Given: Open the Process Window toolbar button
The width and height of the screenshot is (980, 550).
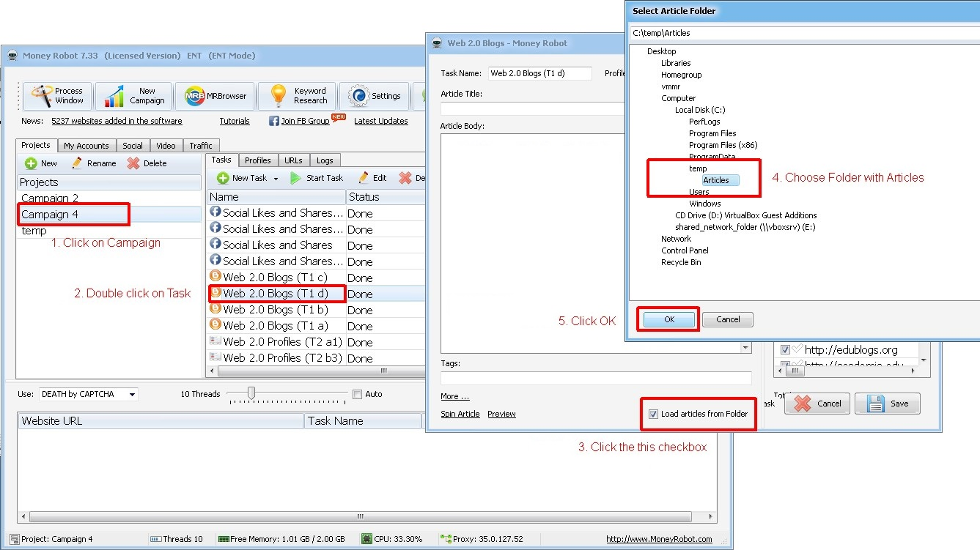Looking at the screenshot, I should pyautogui.click(x=58, y=96).
